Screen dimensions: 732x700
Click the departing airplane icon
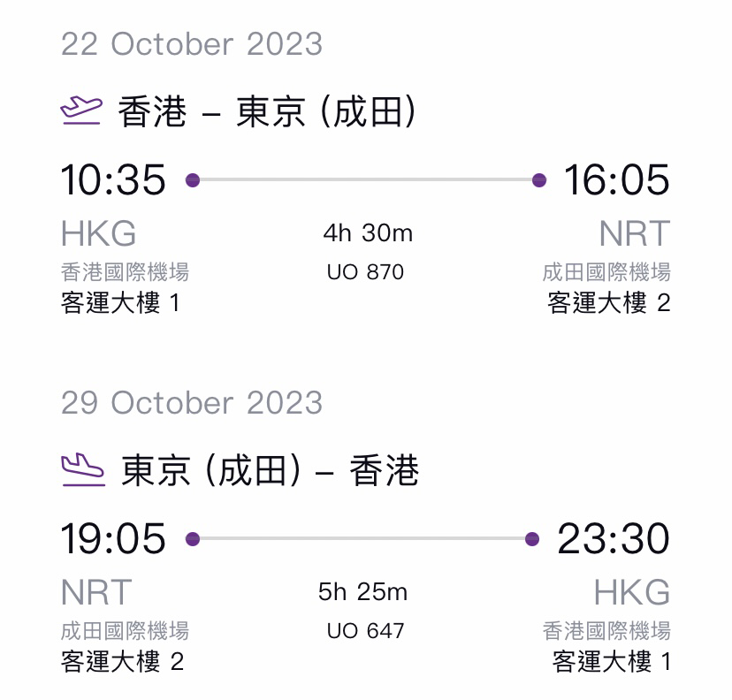tap(81, 110)
